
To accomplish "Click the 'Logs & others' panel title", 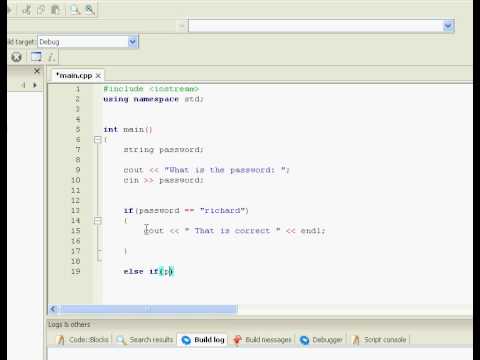I will click(x=69, y=324).
